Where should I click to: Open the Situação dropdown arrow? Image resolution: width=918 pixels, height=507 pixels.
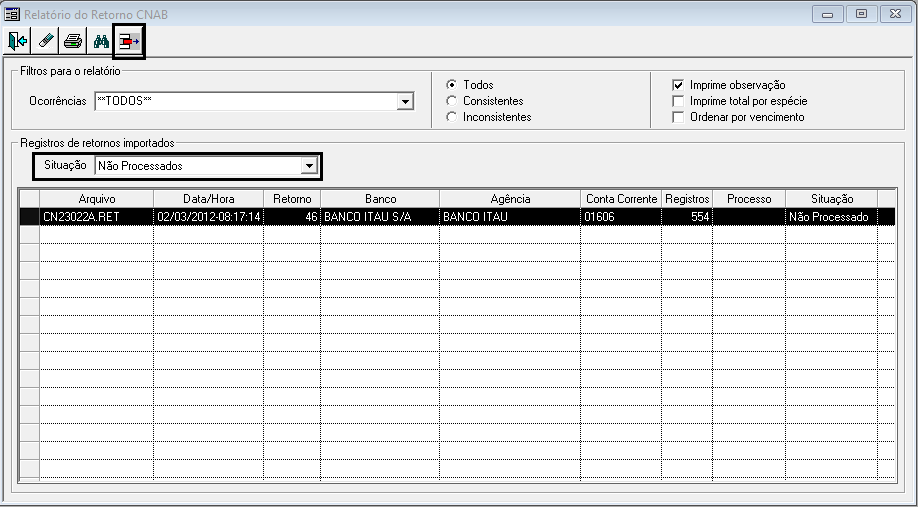tap(309, 166)
